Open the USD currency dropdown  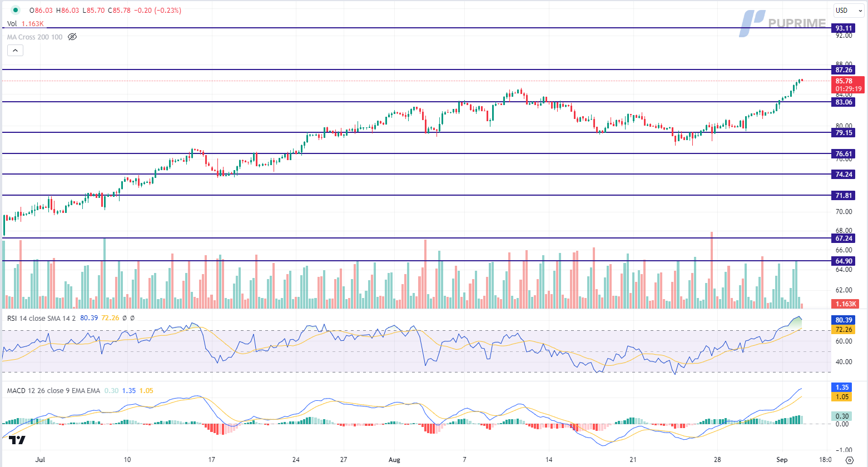848,10
